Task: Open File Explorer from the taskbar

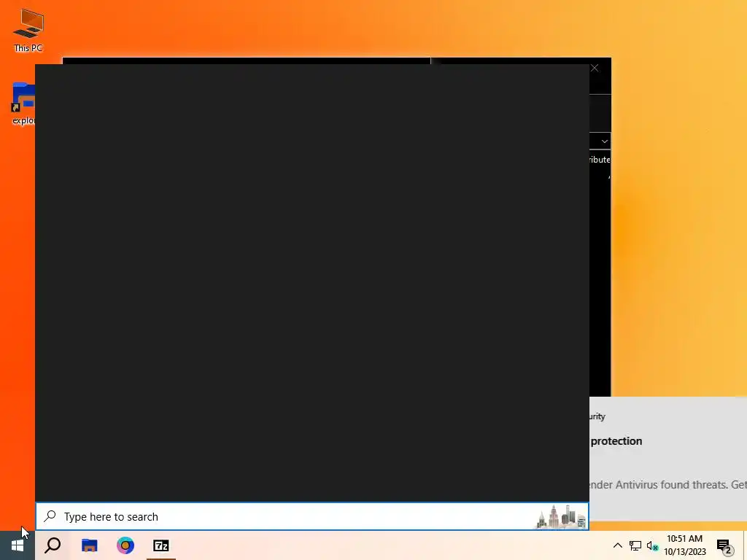Action: (x=89, y=545)
